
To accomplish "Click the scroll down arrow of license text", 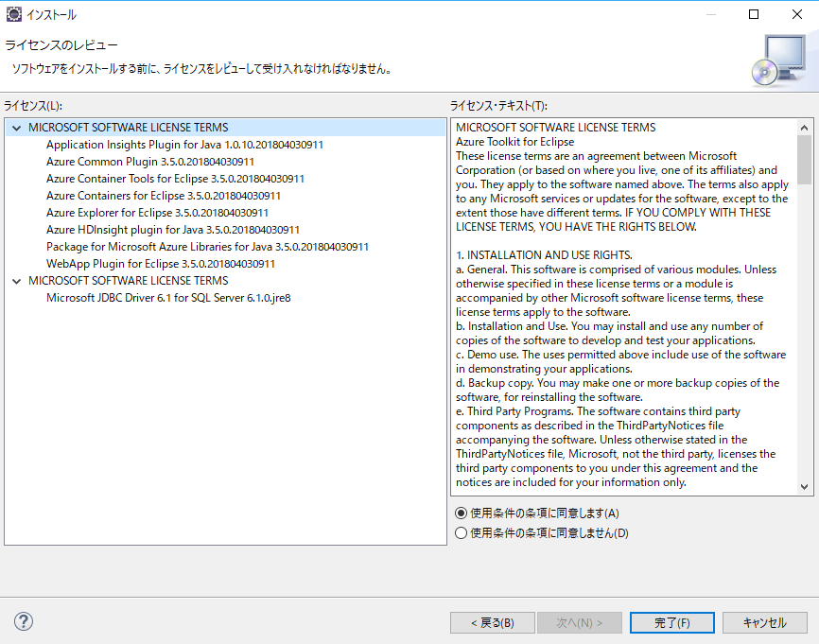I will pyautogui.click(x=805, y=487).
